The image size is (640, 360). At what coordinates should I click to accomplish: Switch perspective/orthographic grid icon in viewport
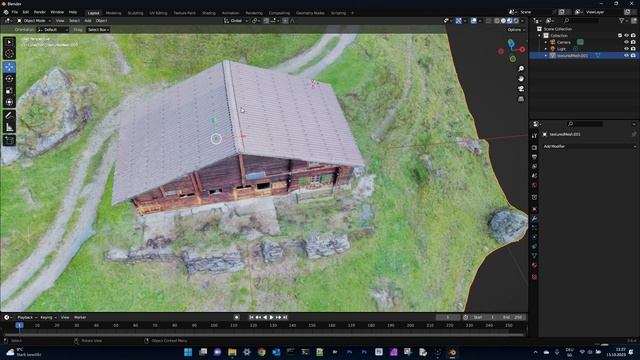pos(521,99)
